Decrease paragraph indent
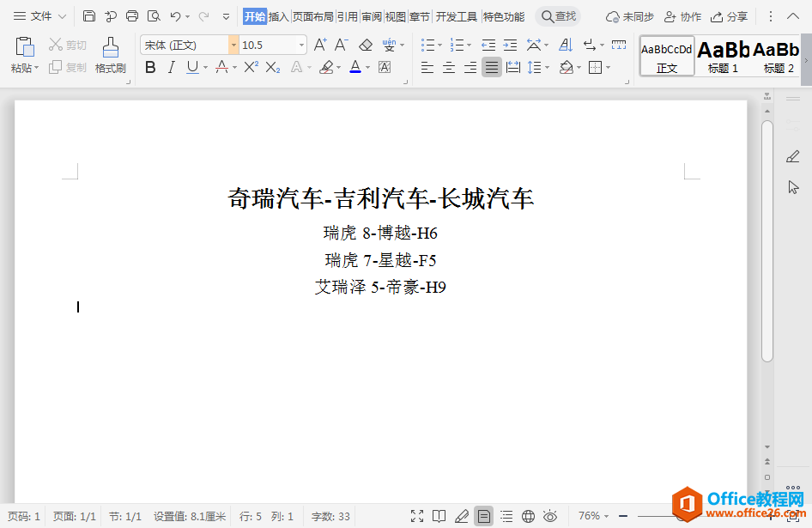The width and height of the screenshot is (812, 528). (488, 46)
